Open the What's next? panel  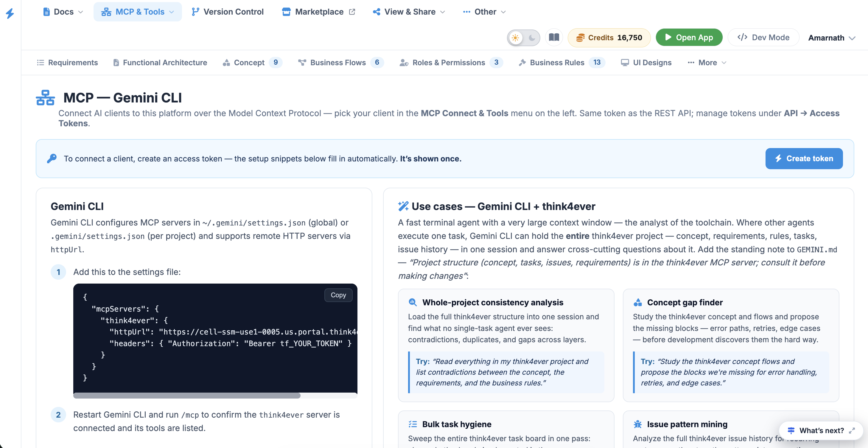[821, 430]
